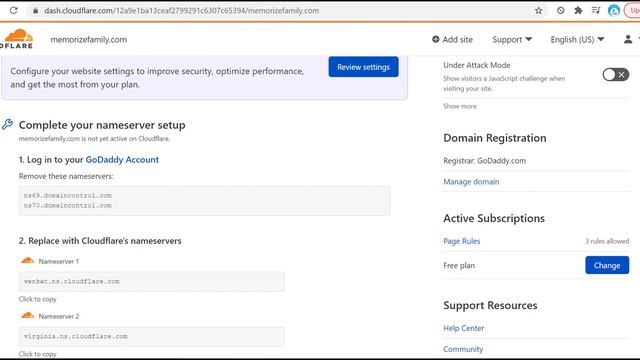Click the 'Complete your nameserver setup' heading

pyautogui.click(x=102, y=125)
